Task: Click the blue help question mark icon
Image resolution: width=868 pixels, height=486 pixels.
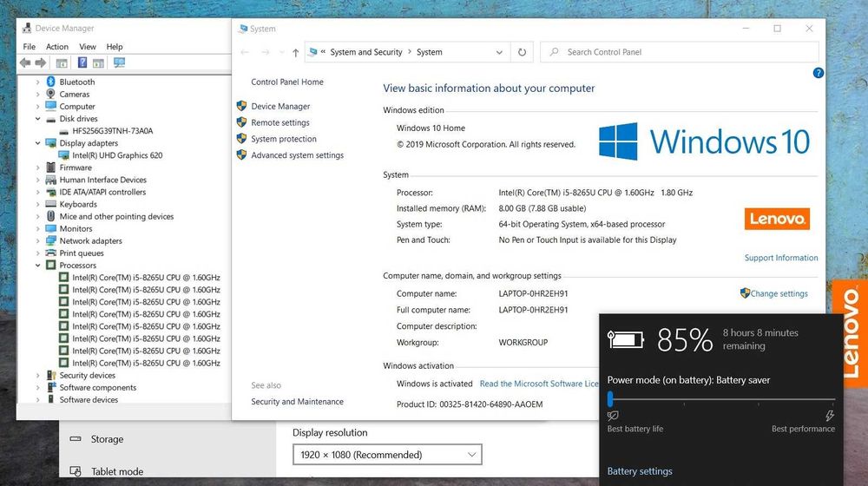Action: click(x=819, y=73)
